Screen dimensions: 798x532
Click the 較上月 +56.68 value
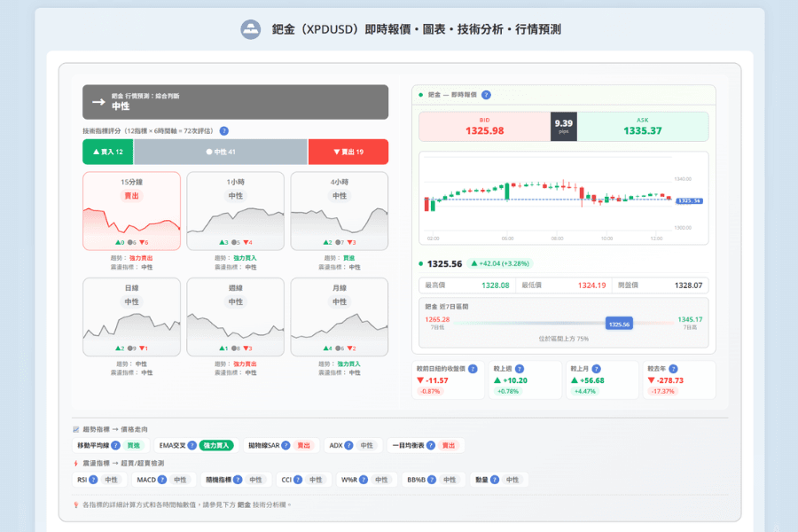[587, 380]
